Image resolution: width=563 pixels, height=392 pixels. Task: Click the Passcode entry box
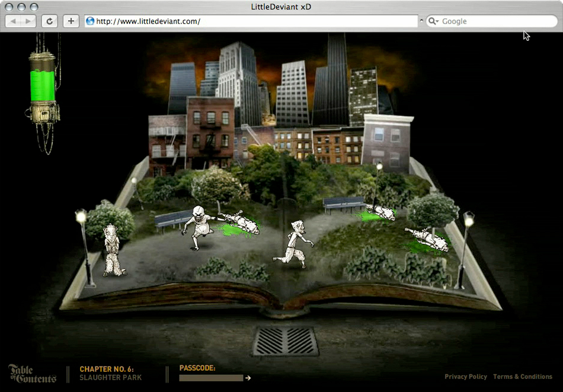[211, 378]
